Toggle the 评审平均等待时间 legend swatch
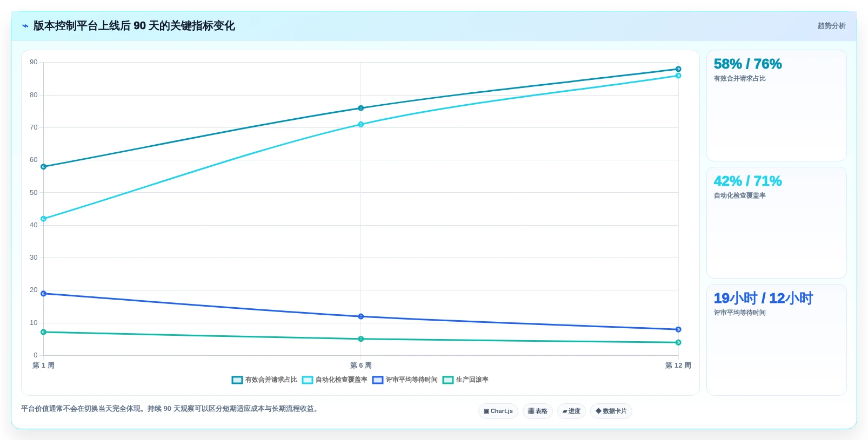The image size is (868, 440). click(378, 380)
